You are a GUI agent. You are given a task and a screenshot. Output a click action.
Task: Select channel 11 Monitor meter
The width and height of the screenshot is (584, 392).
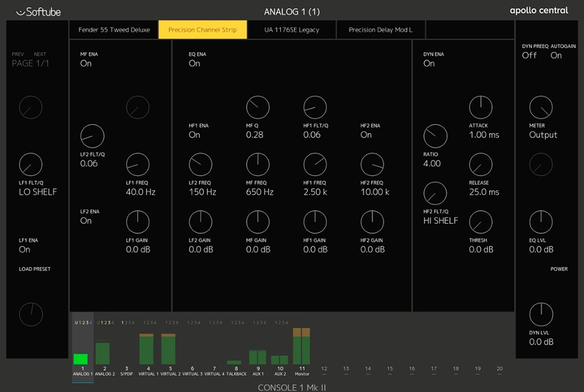click(302, 346)
